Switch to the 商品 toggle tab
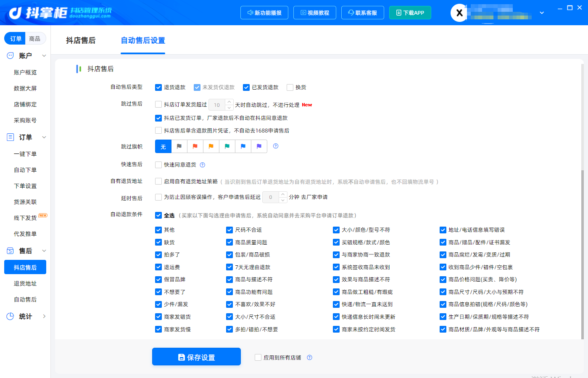The height and width of the screenshot is (378, 588). [35, 39]
